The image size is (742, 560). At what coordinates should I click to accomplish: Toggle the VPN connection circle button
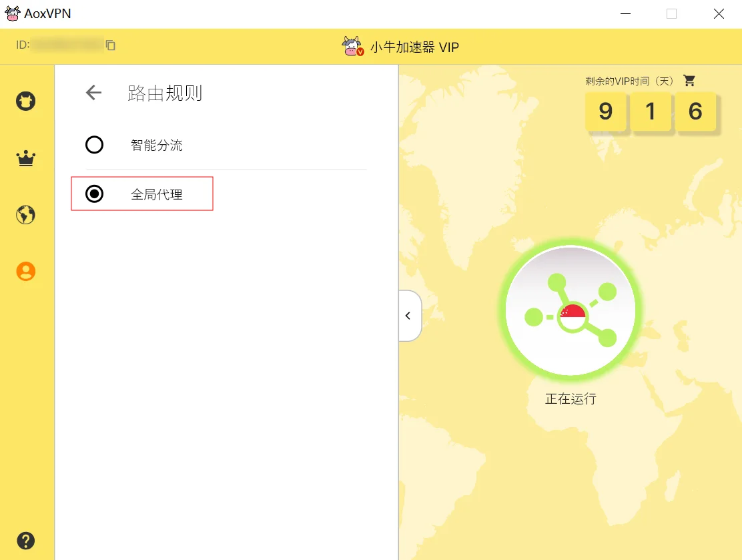point(571,310)
